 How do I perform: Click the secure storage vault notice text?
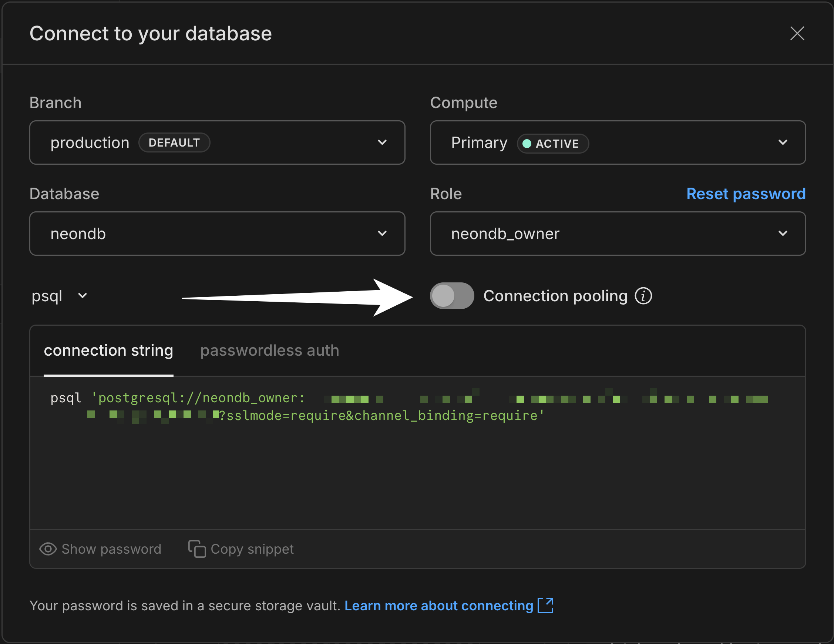tap(185, 606)
